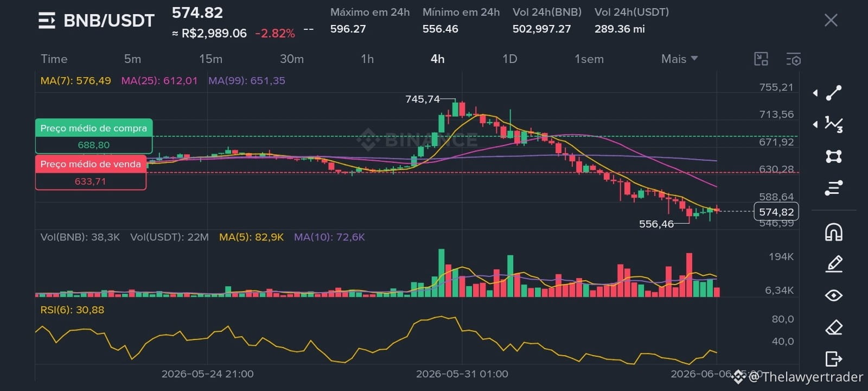Click the Vol(BNB): 38,3K label
The width and height of the screenshot is (868, 391).
pyautogui.click(x=80, y=237)
